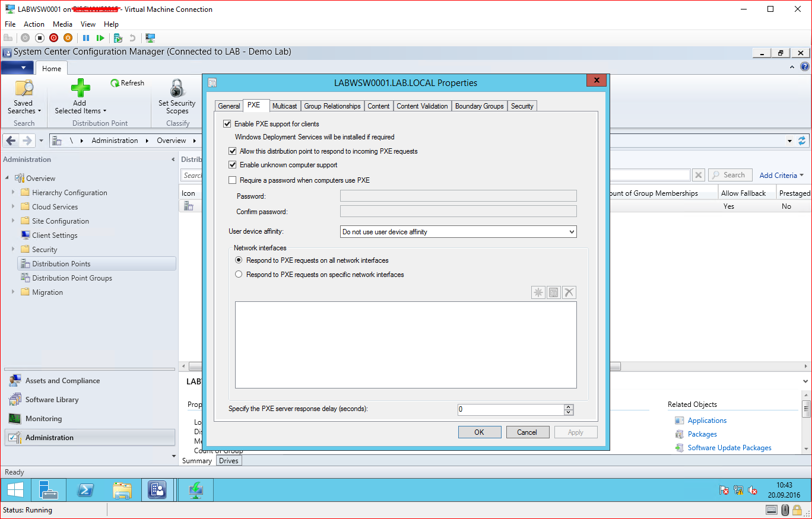
Task: Open the Action menu of the VM Connection window
Action: point(34,24)
